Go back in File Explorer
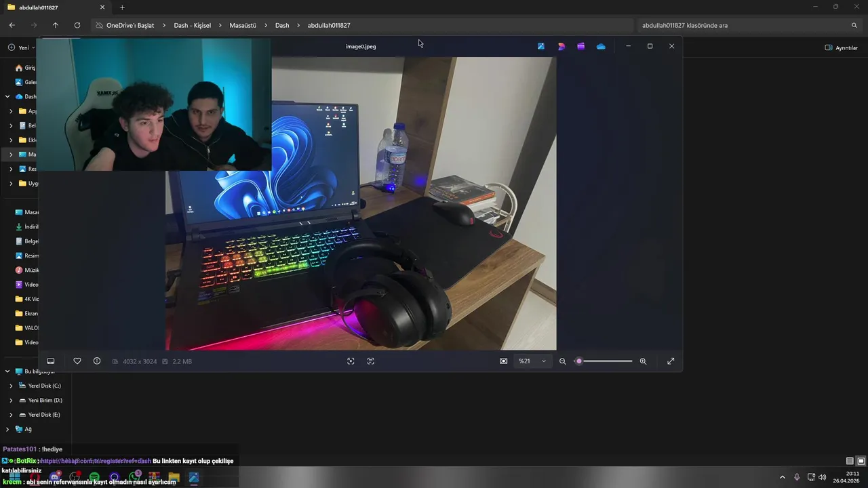 click(12, 25)
